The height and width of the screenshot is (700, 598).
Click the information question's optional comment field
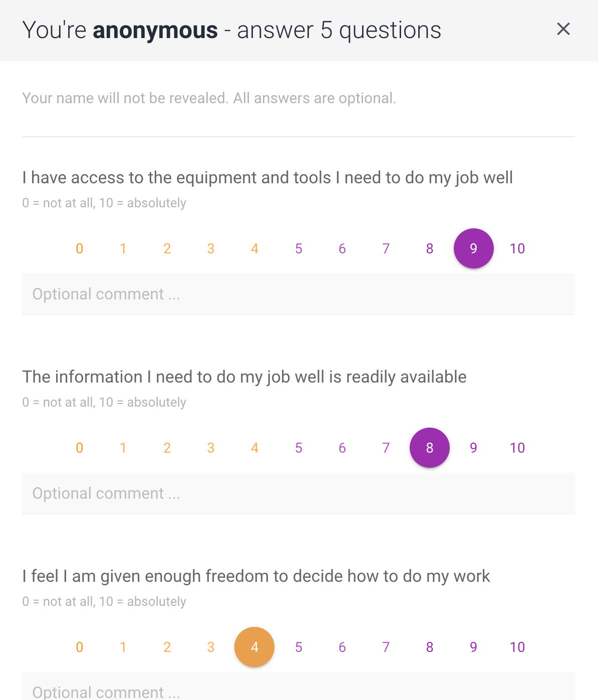click(x=298, y=494)
